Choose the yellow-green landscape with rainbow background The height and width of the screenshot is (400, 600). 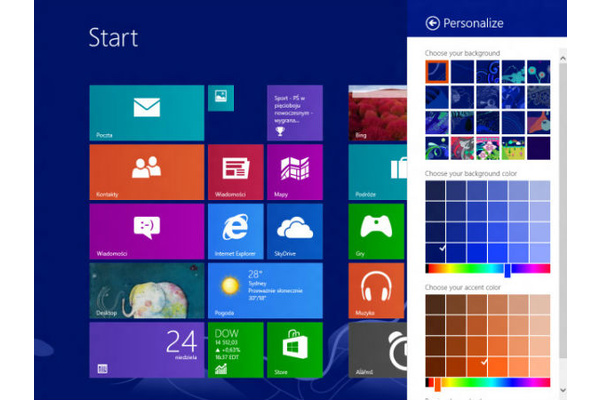point(513,148)
